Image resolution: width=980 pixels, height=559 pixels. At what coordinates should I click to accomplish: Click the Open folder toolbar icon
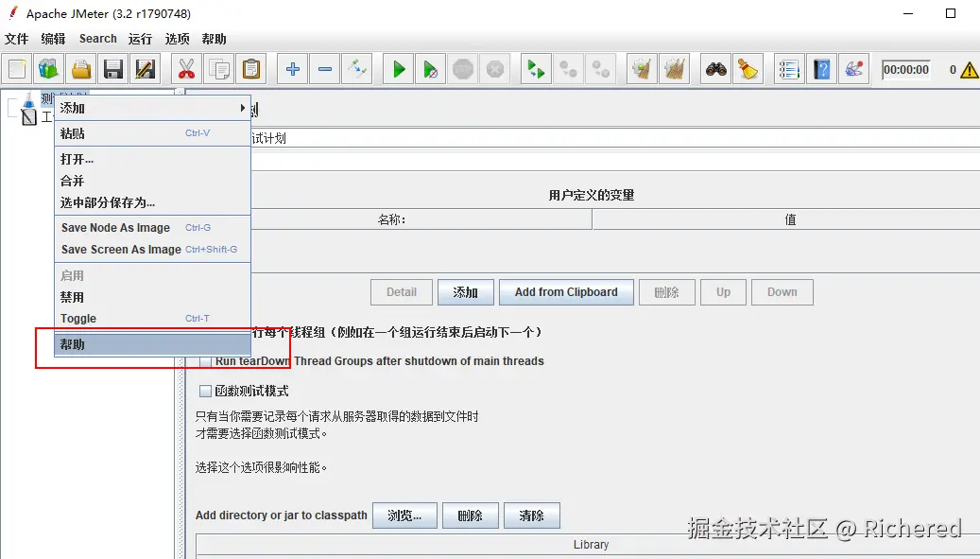(81, 69)
